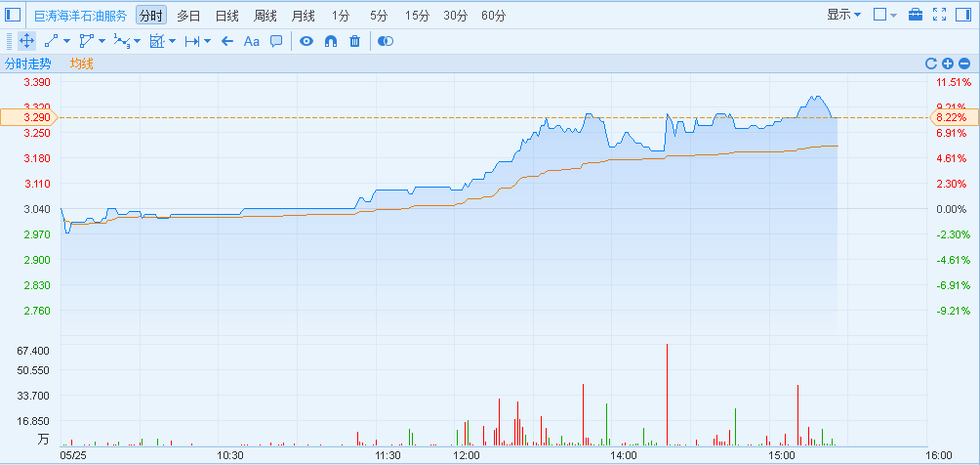This screenshot has width=980, height=465.
Task: Click the 05/25 date label
Action: pyautogui.click(x=74, y=455)
